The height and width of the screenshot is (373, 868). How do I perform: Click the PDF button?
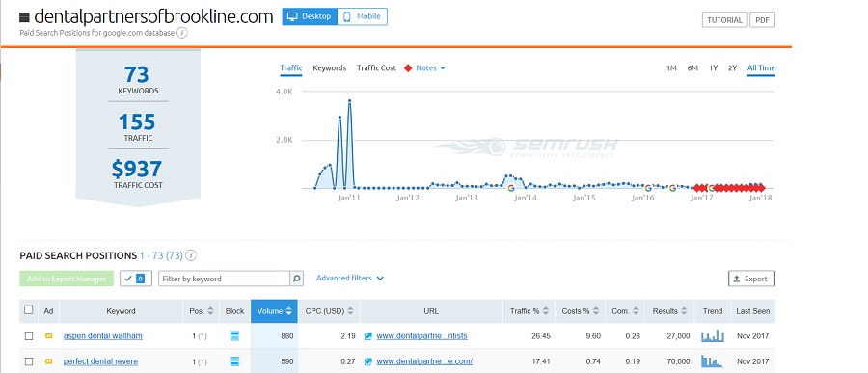click(x=762, y=20)
